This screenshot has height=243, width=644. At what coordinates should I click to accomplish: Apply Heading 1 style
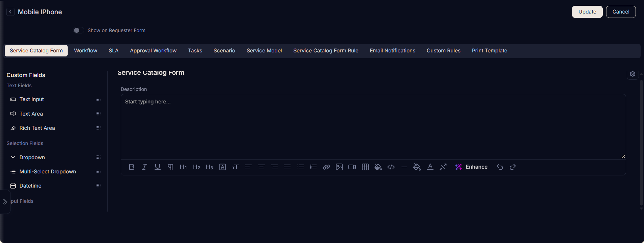coord(183,167)
